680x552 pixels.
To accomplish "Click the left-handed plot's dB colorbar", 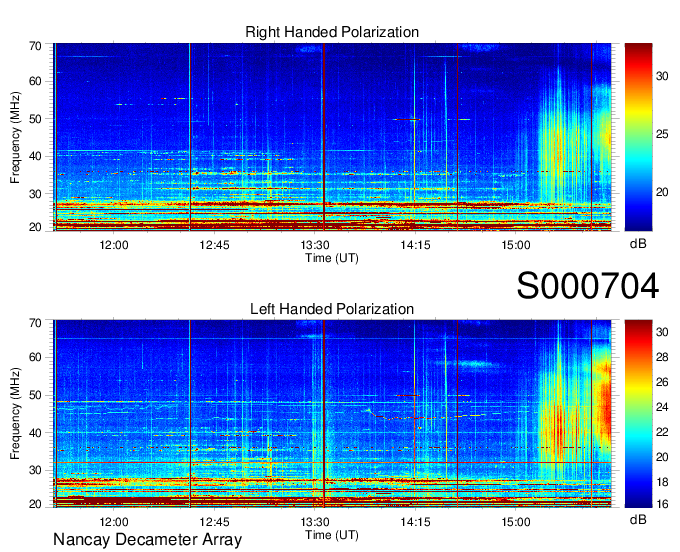I will pyautogui.click(x=638, y=413).
